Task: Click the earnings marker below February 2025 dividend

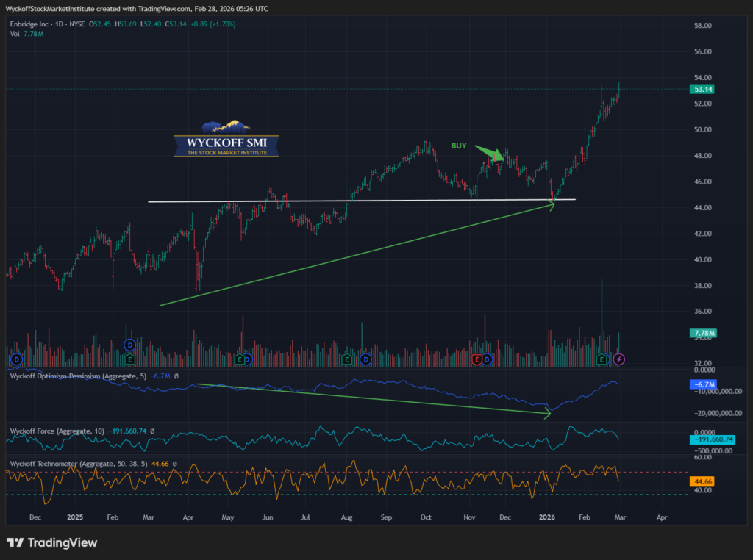Action: [x=130, y=359]
